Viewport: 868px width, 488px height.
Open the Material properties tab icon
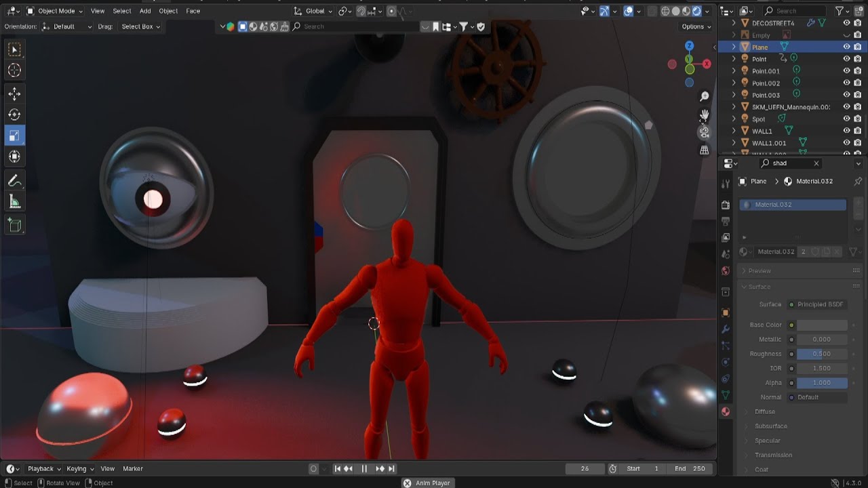pyautogui.click(x=726, y=411)
